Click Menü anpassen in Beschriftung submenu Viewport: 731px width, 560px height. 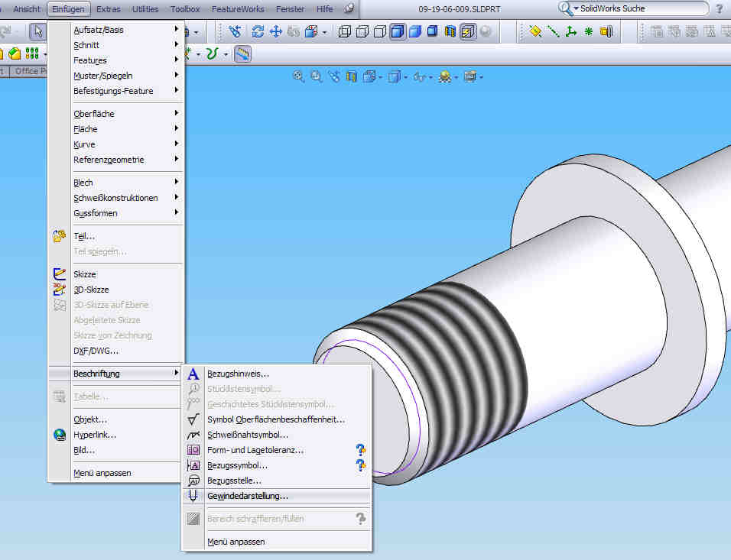[x=236, y=542]
